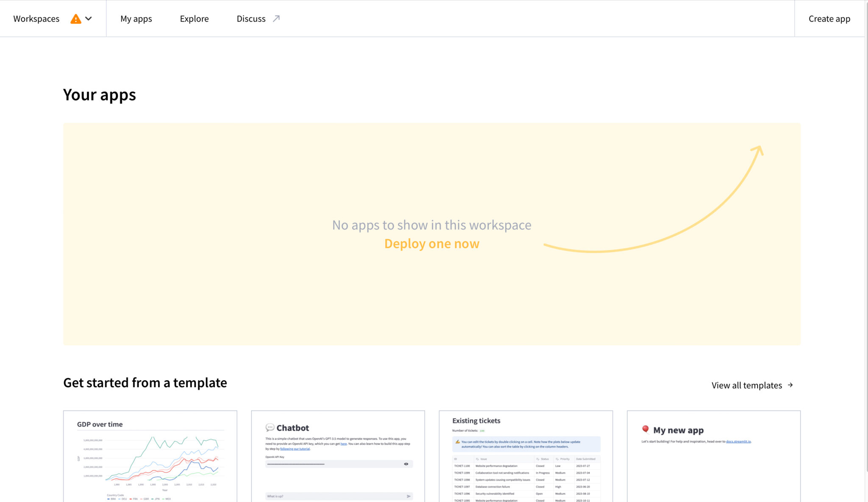Click the arrow icon after View all templates
The width and height of the screenshot is (868, 502).
(x=790, y=385)
